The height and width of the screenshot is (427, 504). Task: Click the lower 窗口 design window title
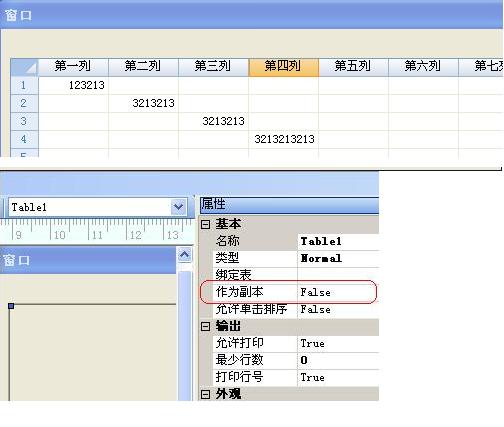(88, 260)
